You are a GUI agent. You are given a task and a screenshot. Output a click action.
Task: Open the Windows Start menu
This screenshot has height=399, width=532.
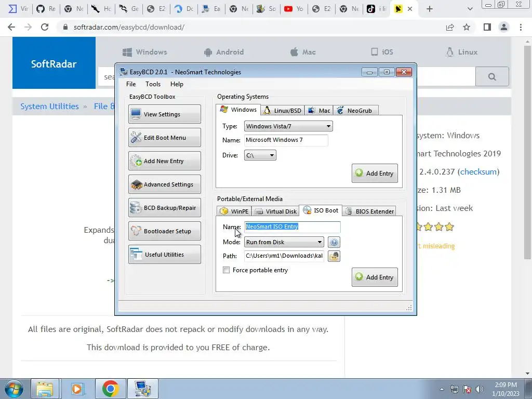pos(14,389)
